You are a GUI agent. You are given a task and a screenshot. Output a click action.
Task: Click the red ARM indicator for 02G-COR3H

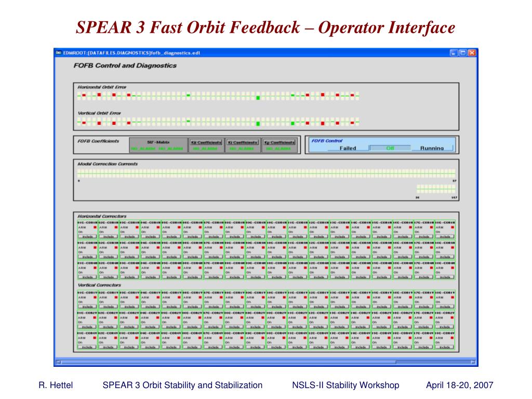click(x=116, y=248)
